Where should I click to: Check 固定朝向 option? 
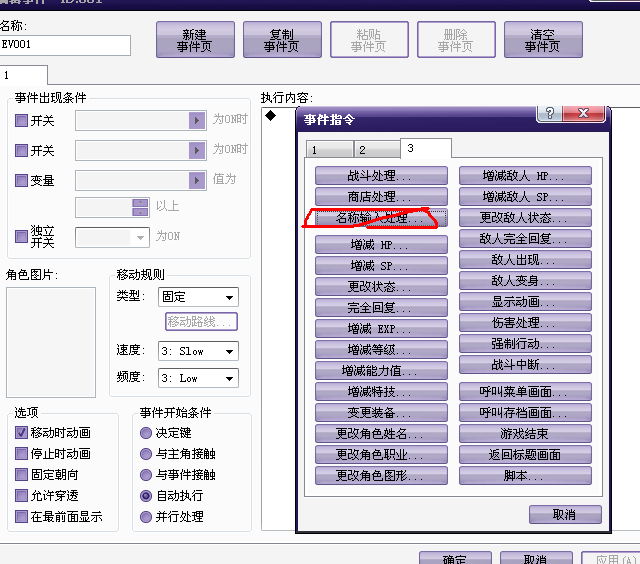pos(21,475)
